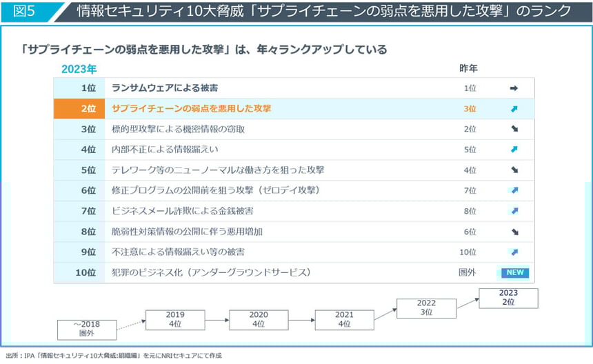The image size is (593, 364).
Task: Select the text 標的型攻撃による機密情報の窃取
Action: coord(178,129)
